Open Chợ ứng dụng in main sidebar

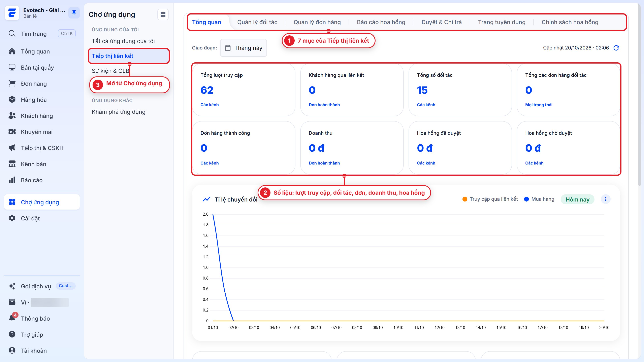pyautogui.click(x=42, y=202)
